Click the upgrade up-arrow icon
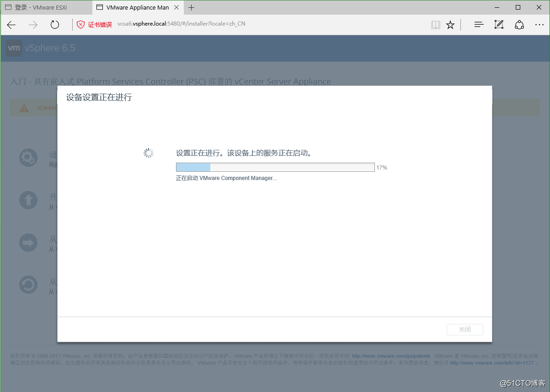This screenshot has width=550, height=392. tap(28, 200)
